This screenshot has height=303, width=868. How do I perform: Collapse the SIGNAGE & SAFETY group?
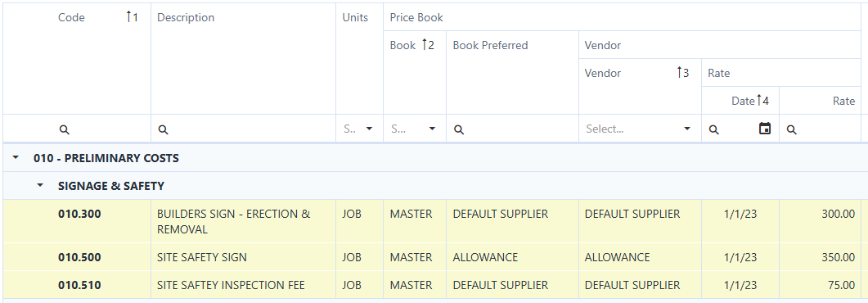pyautogui.click(x=40, y=186)
